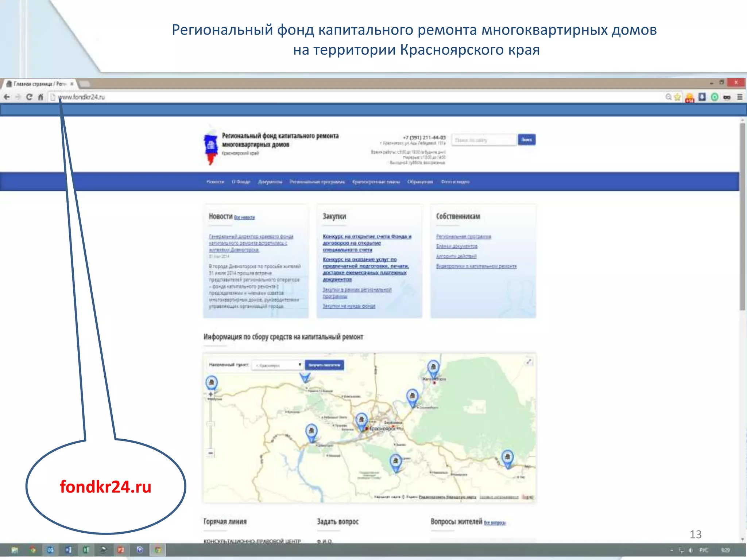Click the zoom magnifier icon in address bar

(668, 97)
